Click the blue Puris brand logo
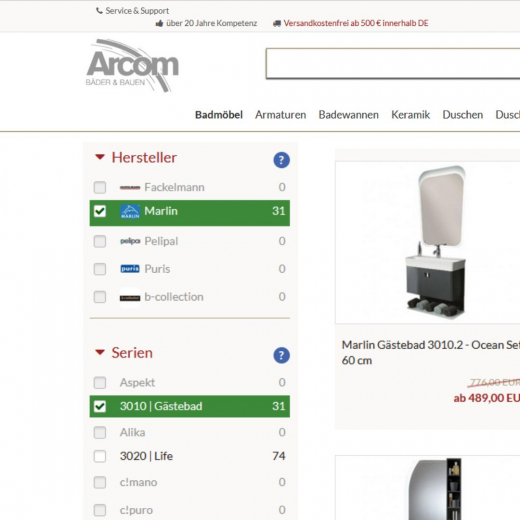This screenshot has width=520, height=520. click(x=130, y=269)
